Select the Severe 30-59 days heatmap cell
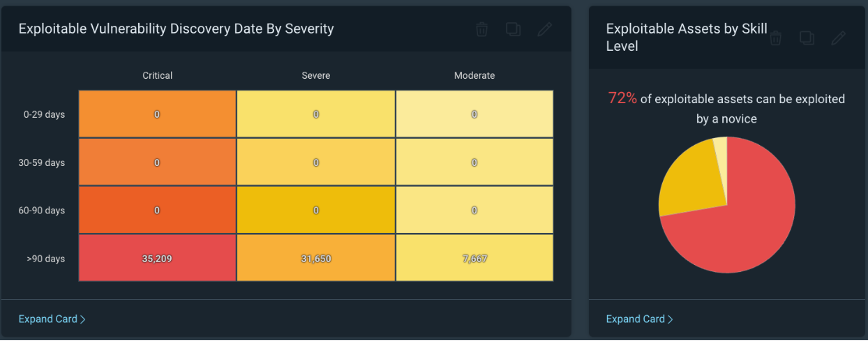 (x=316, y=162)
